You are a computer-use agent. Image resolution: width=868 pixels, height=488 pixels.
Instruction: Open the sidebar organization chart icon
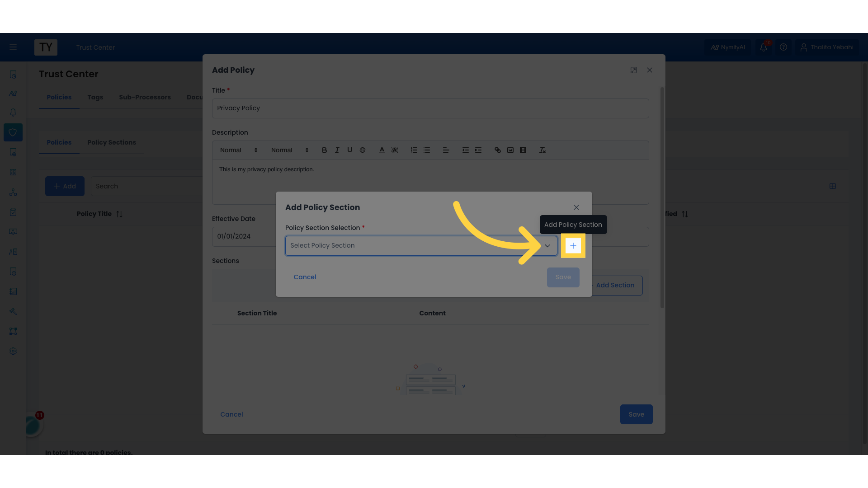13,192
